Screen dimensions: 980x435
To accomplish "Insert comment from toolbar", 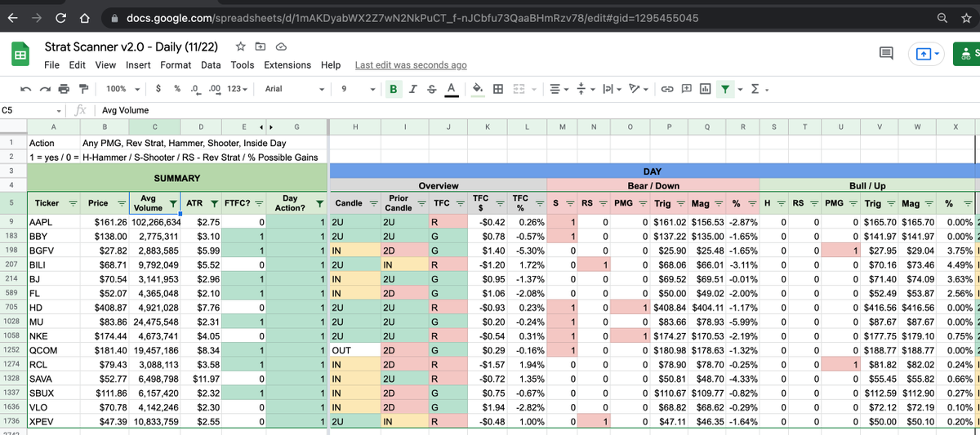I will coord(686,89).
